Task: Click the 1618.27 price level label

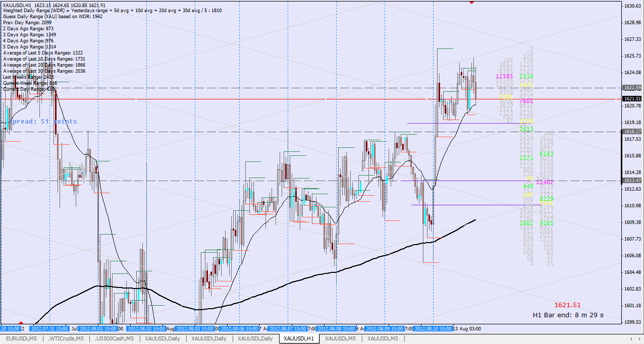Action: click(x=632, y=131)
